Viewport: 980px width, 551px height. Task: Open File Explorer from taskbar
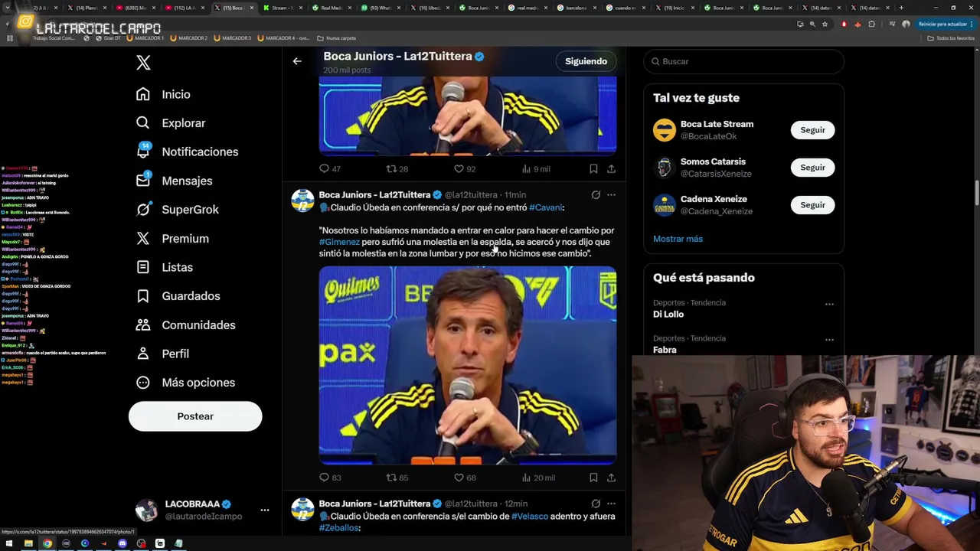click(28, 543)
